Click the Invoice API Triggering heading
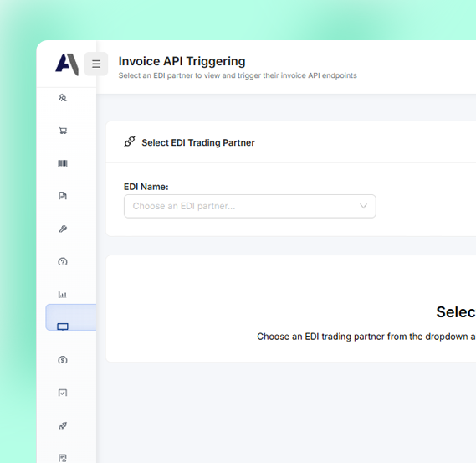The image size is (476, 463). [182, 61]
